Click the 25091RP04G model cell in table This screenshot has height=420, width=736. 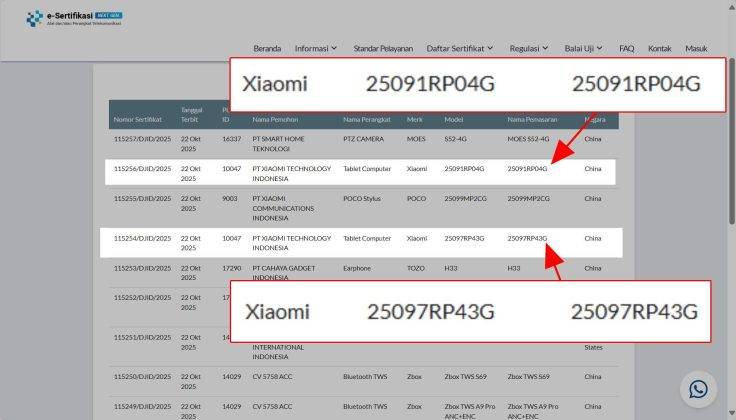(464, 168)
